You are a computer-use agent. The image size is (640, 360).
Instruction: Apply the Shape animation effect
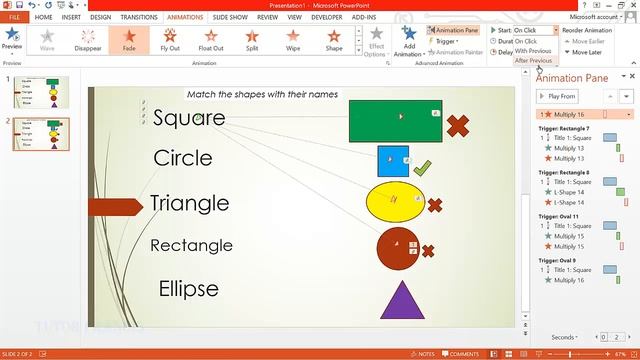pos(334,40)
